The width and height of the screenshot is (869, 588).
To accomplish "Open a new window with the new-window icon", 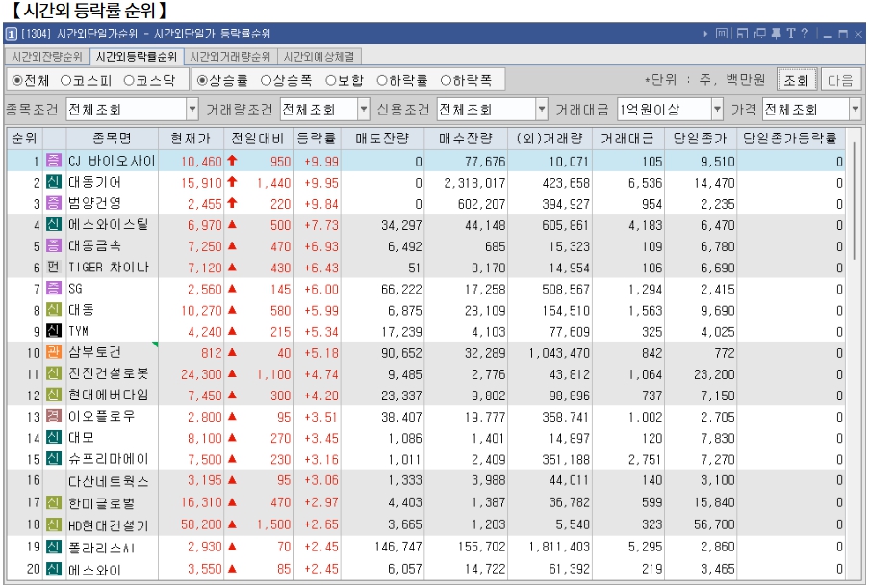I will click(x=742, y=32).
